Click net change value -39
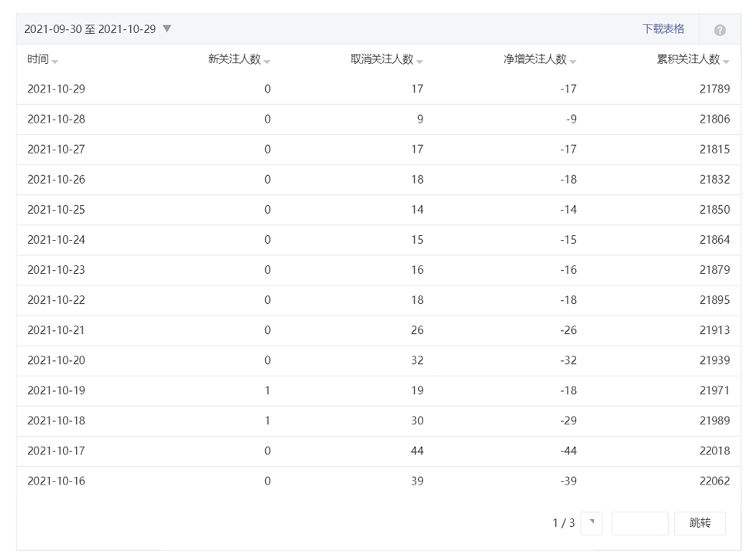The image size is (756, 552). click(x=569, y=481)
